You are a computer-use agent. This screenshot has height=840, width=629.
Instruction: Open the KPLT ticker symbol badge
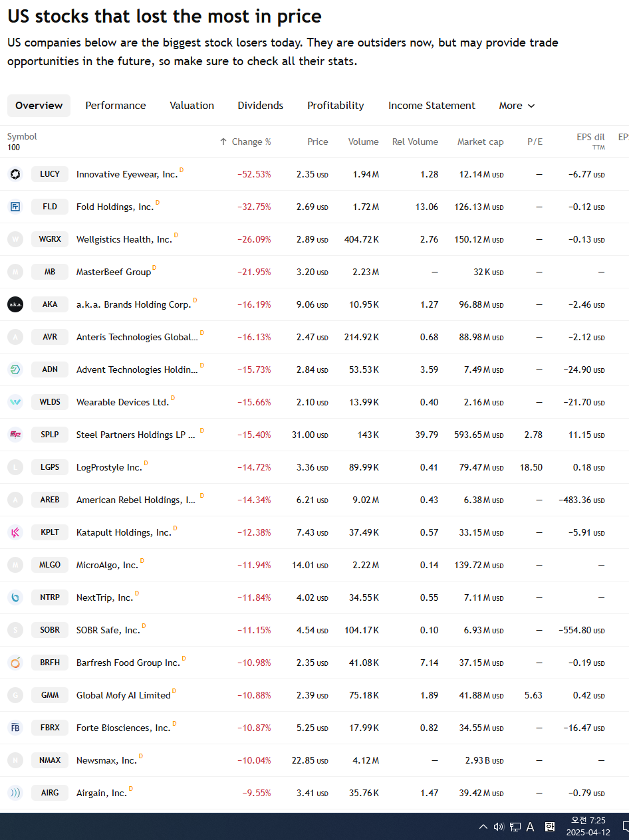click(x=50, y=532)
